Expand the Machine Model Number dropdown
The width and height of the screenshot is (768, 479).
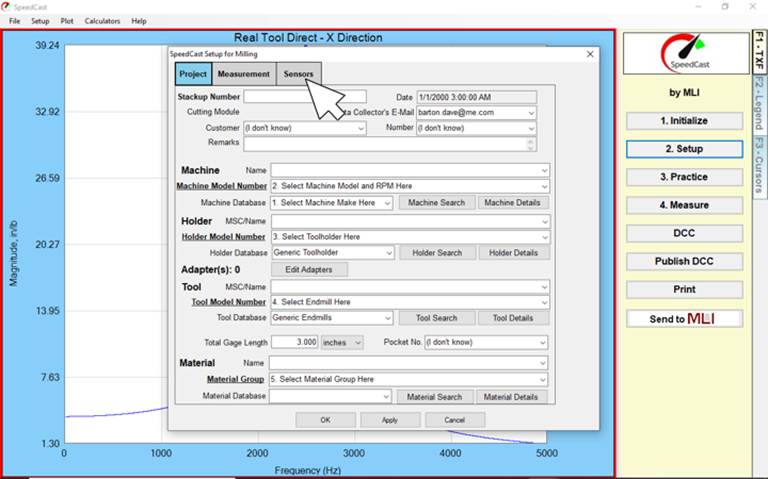pyautogui.click(x=544, y=186)
